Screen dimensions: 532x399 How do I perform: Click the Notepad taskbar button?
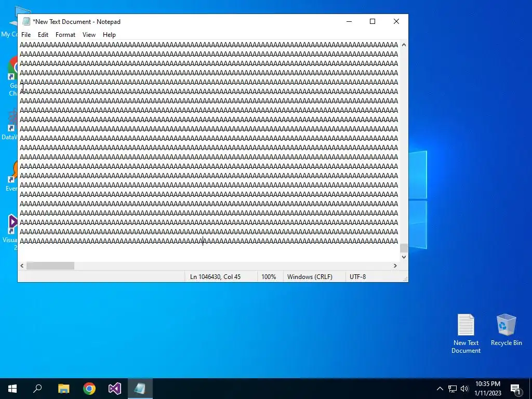tap(140, 389)
